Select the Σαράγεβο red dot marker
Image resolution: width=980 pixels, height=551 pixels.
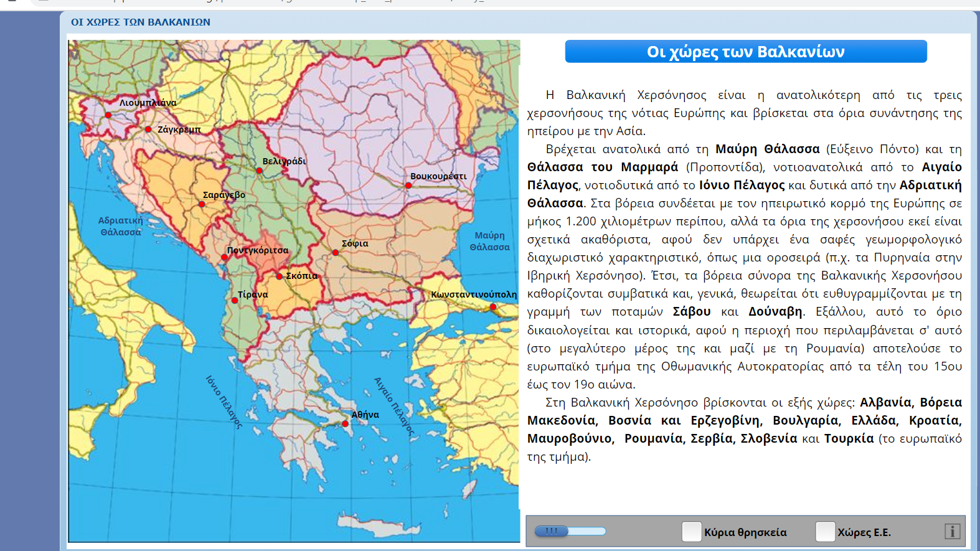pyautogui.click(x=201, y=204)
